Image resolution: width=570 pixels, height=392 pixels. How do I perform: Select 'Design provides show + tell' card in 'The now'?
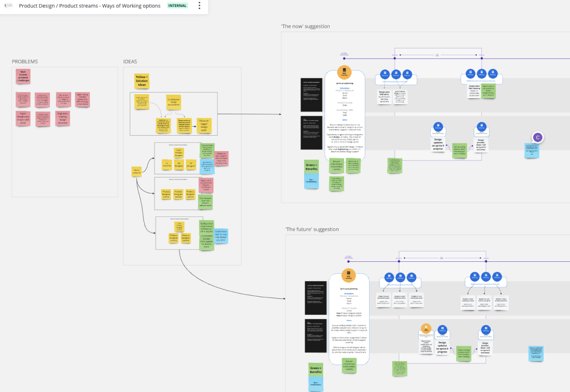click(x=481, y=144)
